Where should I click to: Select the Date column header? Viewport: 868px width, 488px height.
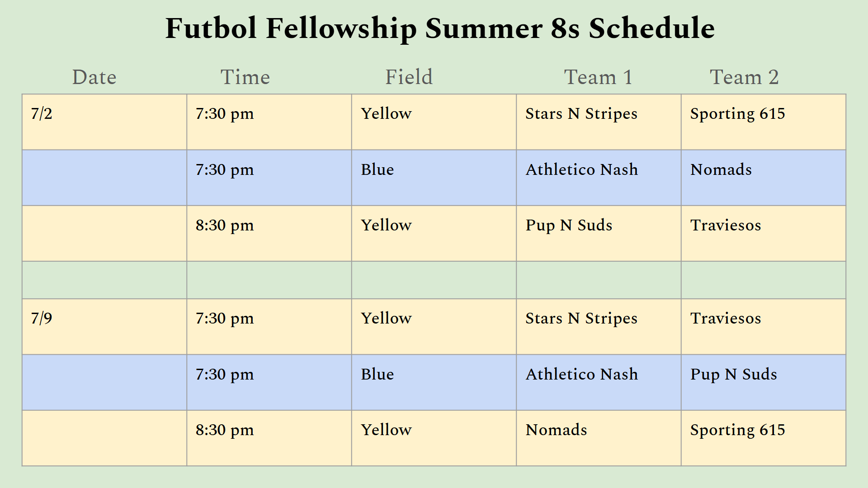click(x=94, y=77)
